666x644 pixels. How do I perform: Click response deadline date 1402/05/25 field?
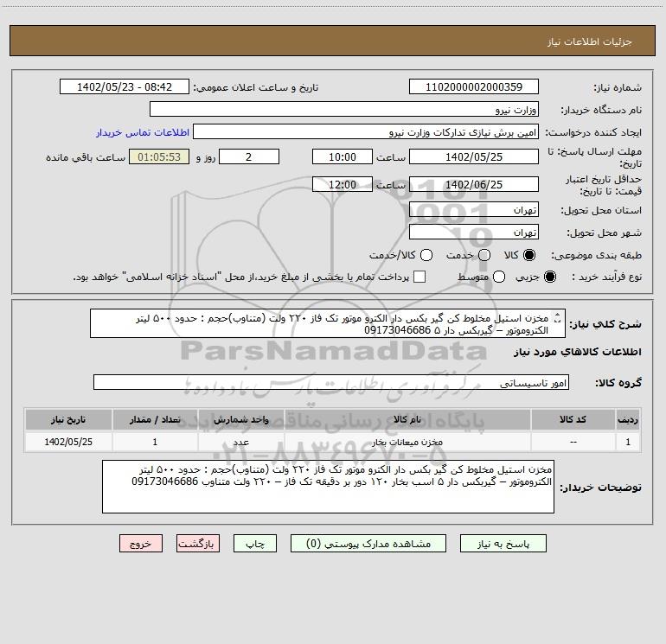tap(474, 156)
